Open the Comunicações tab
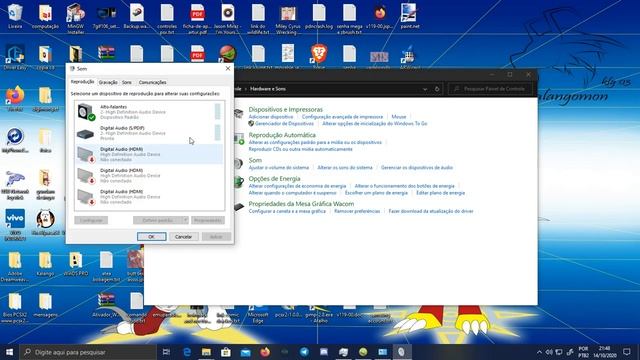The width and height of the screenshot is (640, 360). point(152,82)
